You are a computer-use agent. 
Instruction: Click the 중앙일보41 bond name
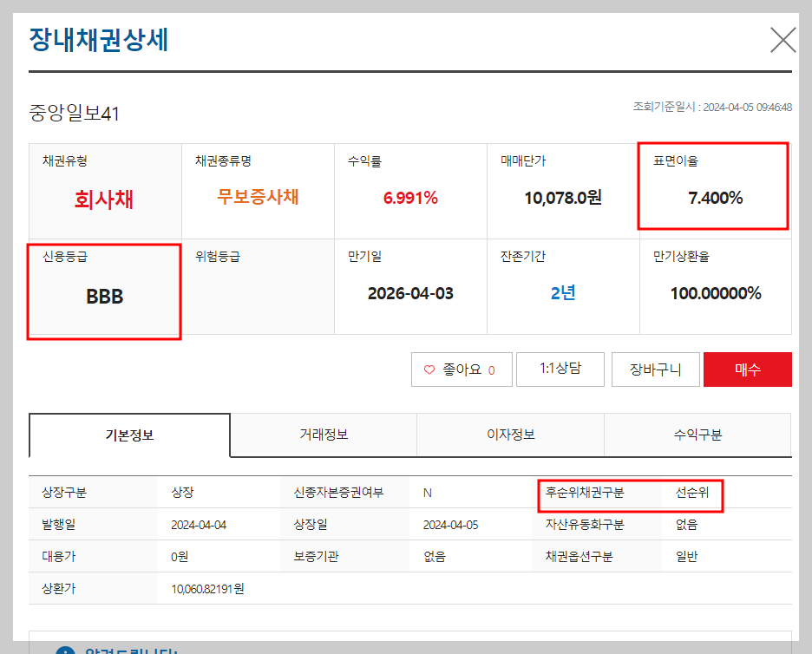(x=74, y=113)
